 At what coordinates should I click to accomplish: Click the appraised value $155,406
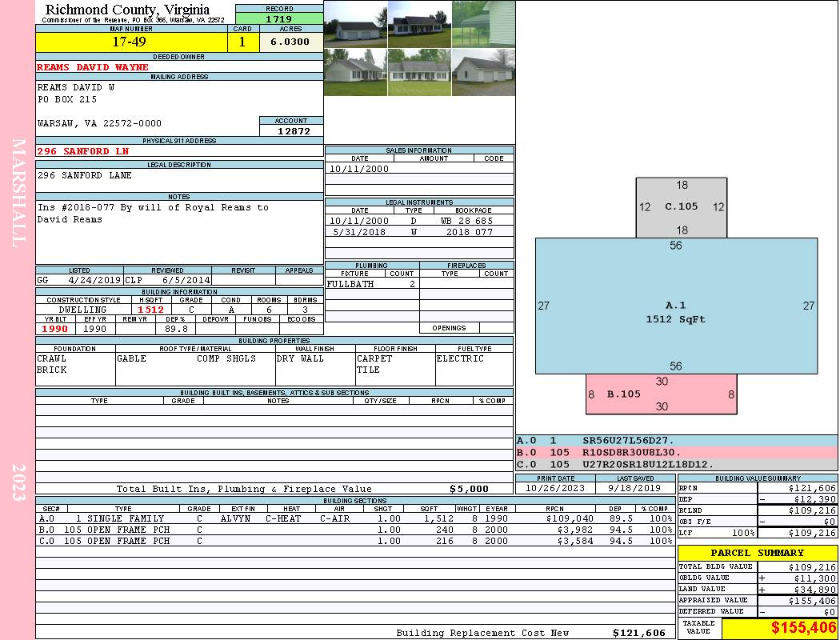point(812,601)
